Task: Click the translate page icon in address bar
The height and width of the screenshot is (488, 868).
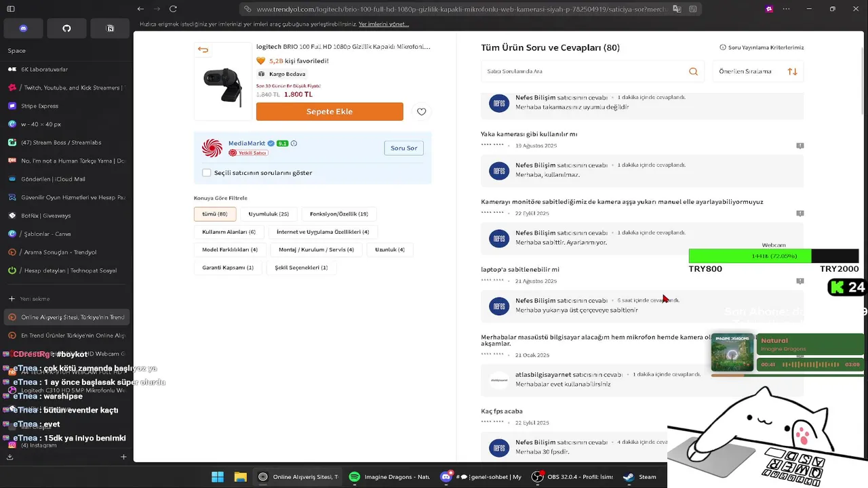Action: 677,9
